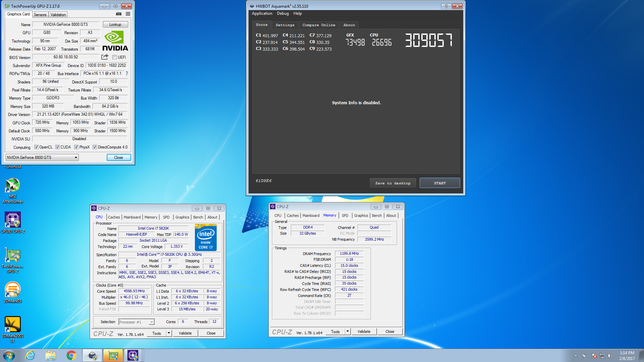Switch to Sensors tab in GPU-Z

point(40,15)
